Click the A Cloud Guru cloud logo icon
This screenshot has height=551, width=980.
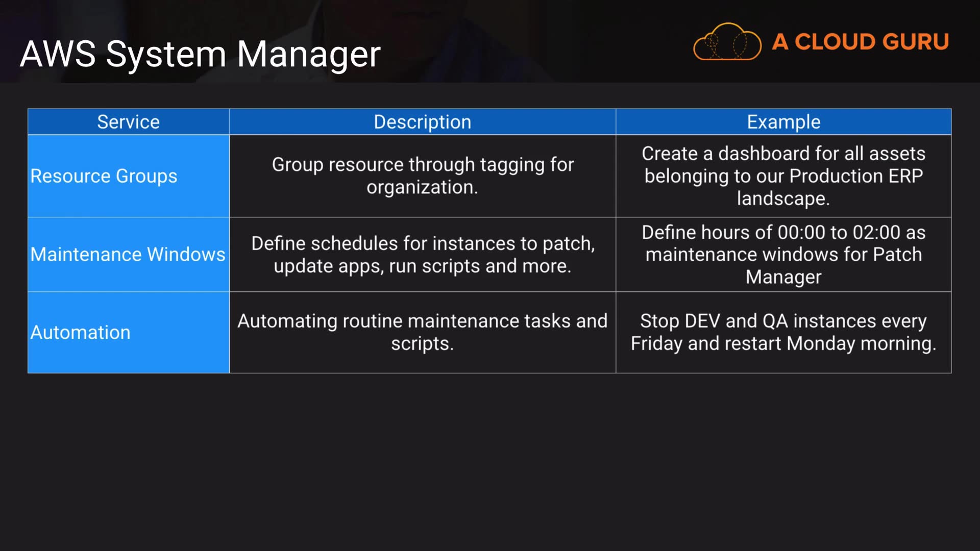(727, 42)
